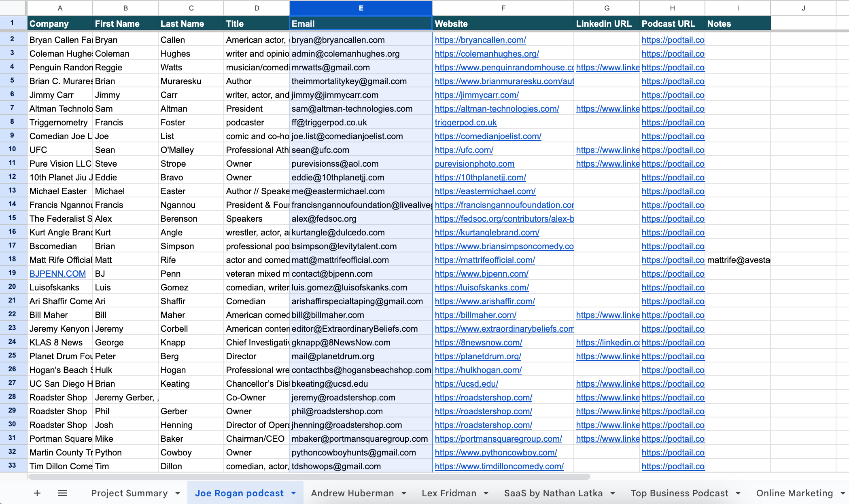849x504 pixels.
Task: Select cell with tdshowops@gmail.com
Action: coord(361,466)
